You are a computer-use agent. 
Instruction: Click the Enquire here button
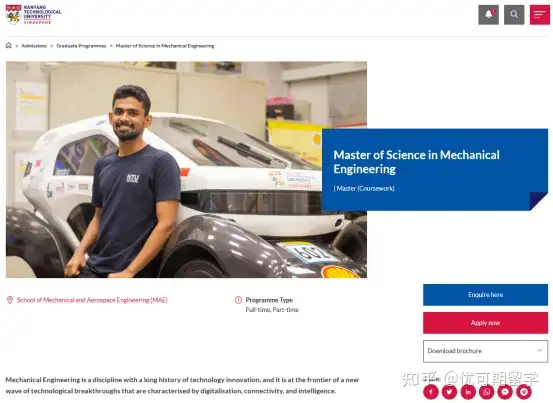point(485,295)
